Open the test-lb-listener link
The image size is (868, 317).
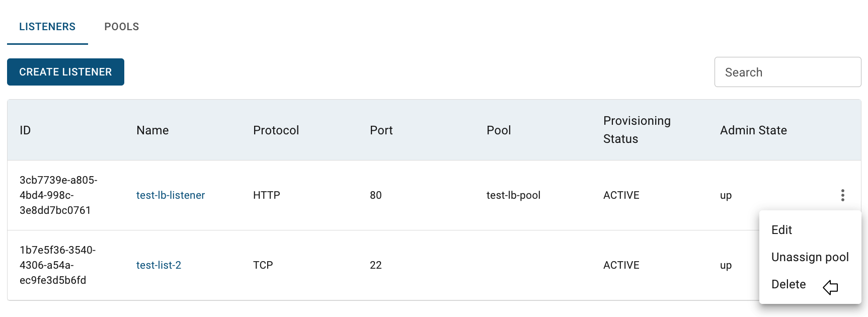click(171, 195)
